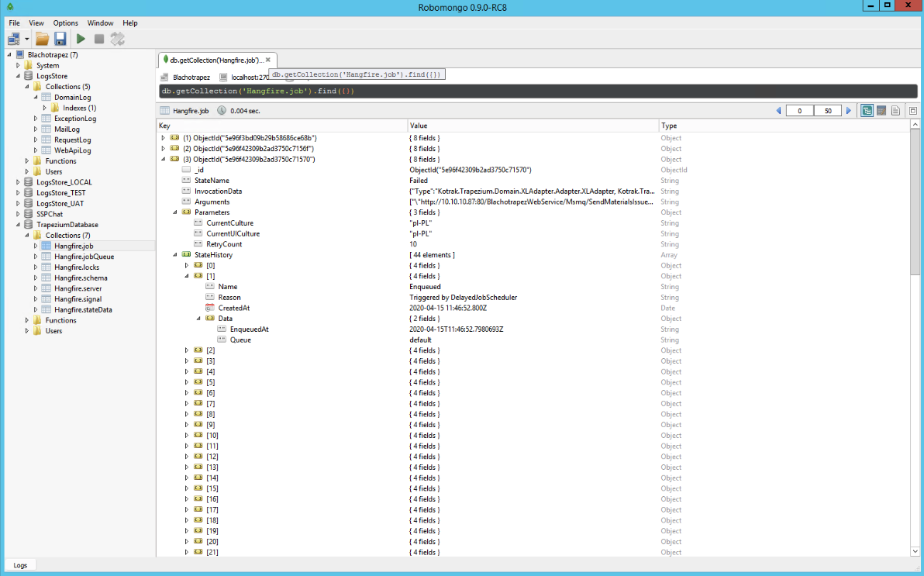This screenshot has width=924, height=576.
Task: Select the LogsStore_TEST database
Action: [60, 193]
